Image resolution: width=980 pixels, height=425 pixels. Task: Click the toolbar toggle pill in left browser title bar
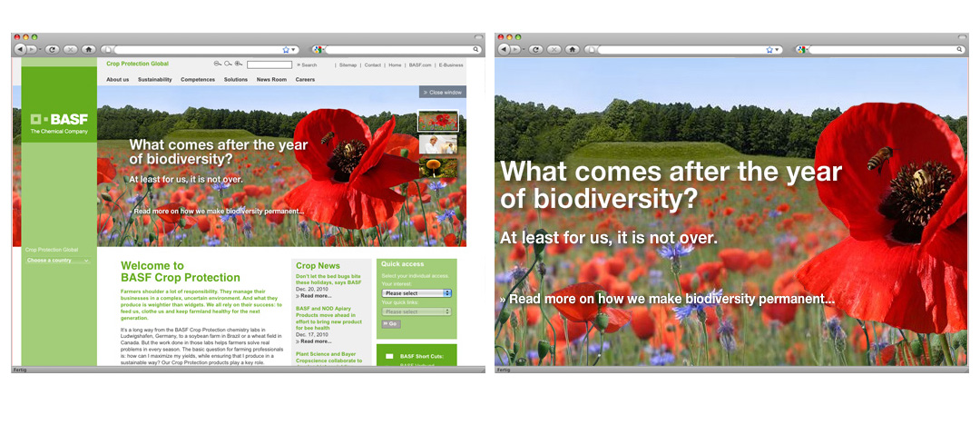[479, 37]
